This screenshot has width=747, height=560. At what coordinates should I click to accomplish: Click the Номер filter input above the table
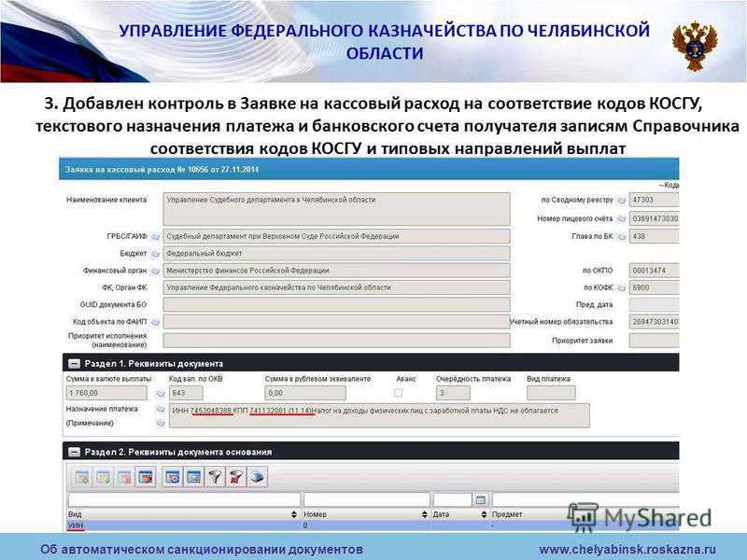pyautogui.click(x=367, y=500)
